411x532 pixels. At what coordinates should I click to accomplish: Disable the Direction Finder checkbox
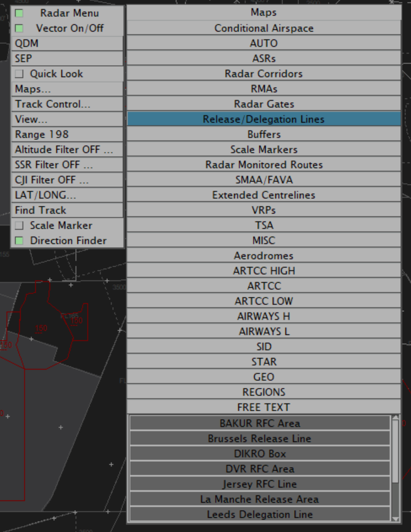click(x=19, y=240)
